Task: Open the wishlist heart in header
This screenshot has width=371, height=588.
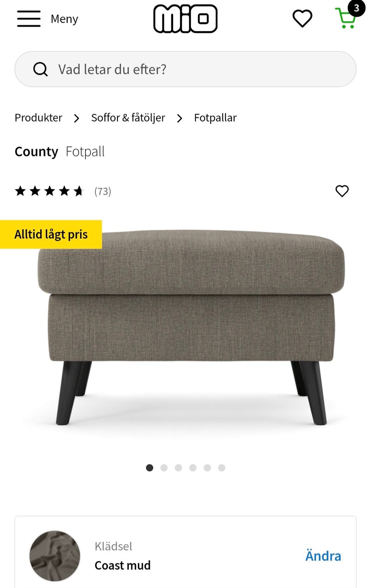Action: [x=302, y=19]
